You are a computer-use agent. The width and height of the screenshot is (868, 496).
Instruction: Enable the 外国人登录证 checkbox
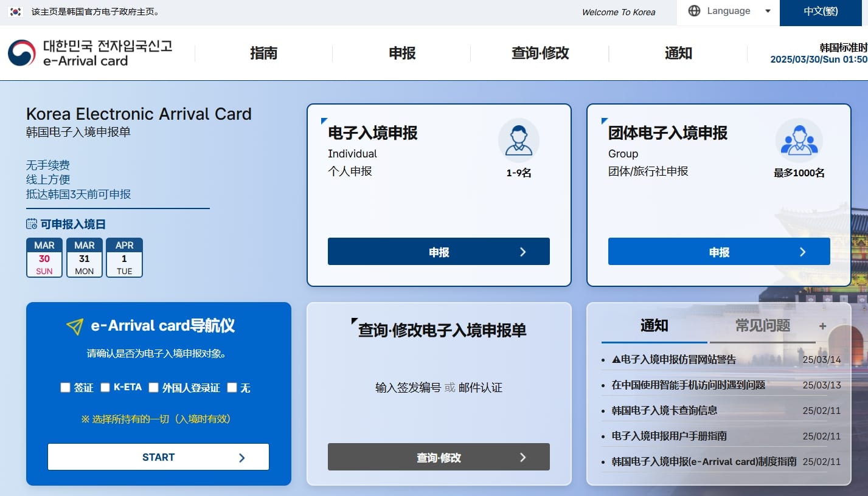[153, 388]
